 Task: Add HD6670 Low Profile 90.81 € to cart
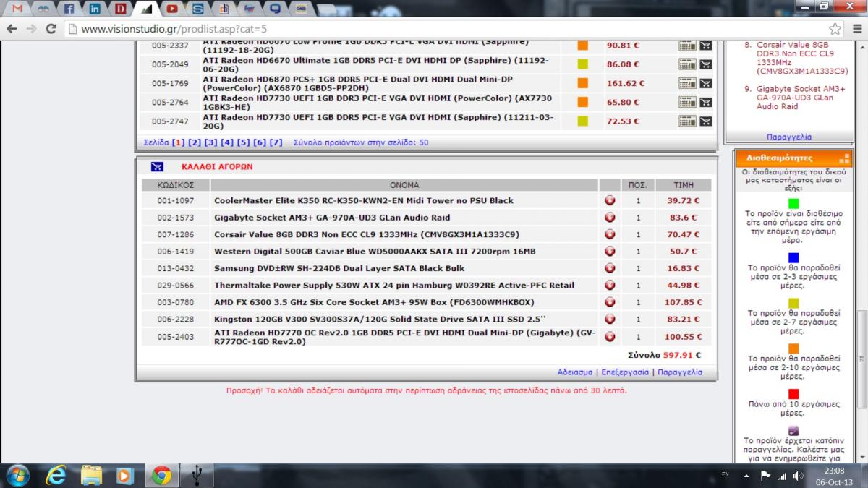[x=706, y=46]
